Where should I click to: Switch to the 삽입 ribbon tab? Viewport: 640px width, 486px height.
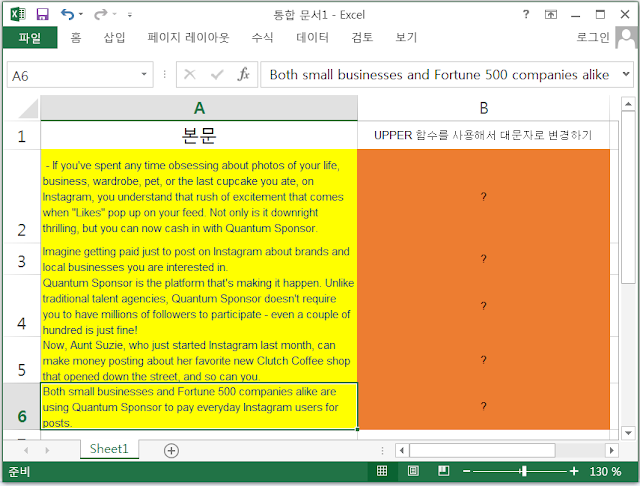[x=114, y=38]
